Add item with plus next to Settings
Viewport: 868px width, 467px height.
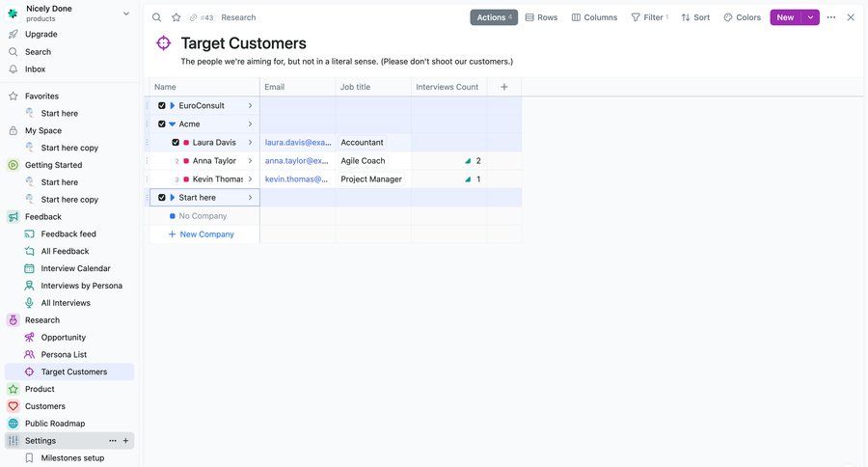click(x=125, y=441)
